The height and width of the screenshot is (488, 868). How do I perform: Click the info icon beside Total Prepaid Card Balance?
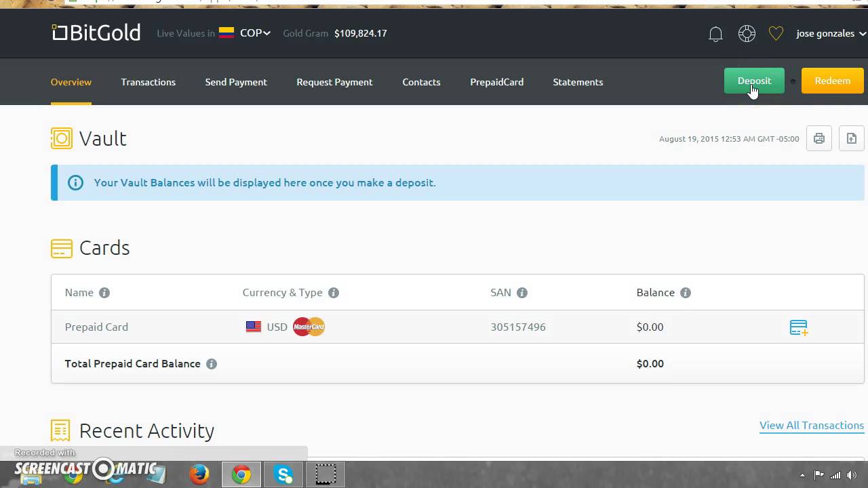tap(212, 364)
